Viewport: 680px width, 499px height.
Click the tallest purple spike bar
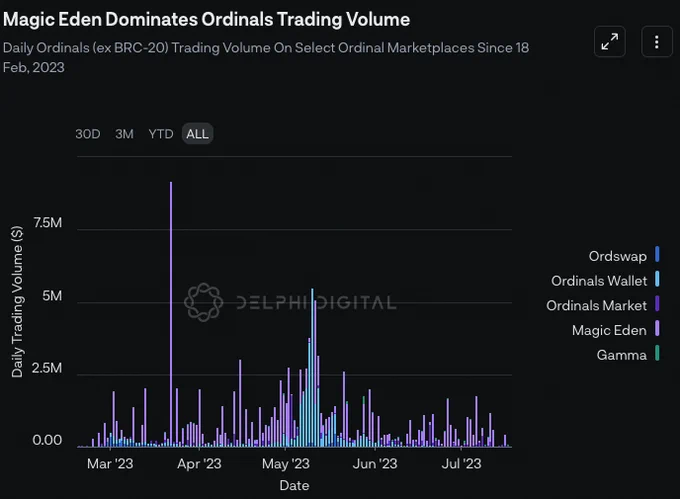(x=171, y=300)
